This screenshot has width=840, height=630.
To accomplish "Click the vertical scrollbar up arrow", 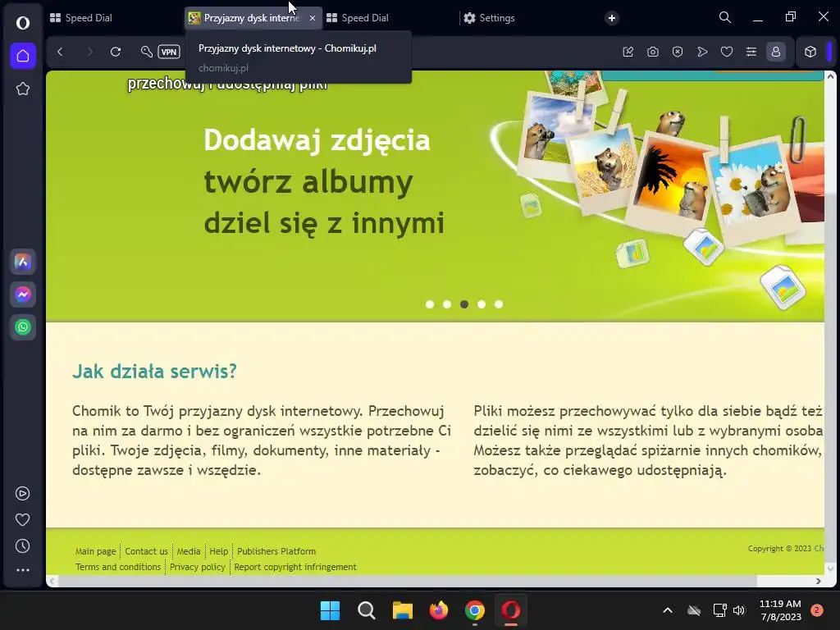I will click(830, 76).
